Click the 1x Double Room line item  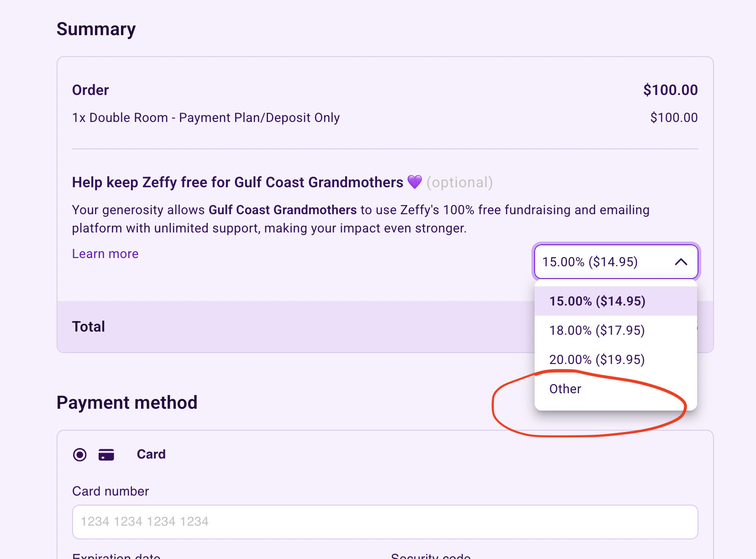click(206, 118)
